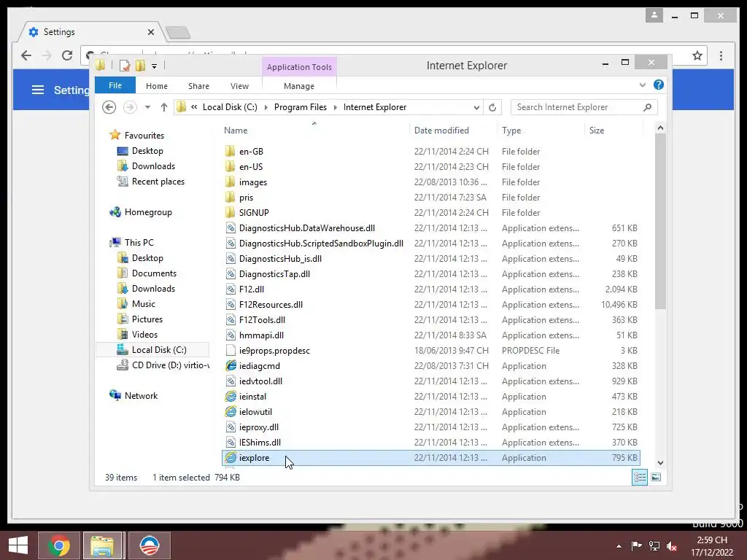This screenshot has width=747, height=560.
Task: Expand the address bar path dropdown
Action: coord(476,108)
